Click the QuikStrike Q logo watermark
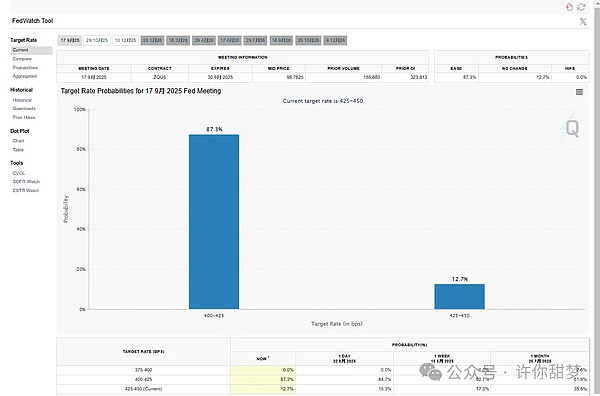Screen dimensions: 600x396 [570, 127]
